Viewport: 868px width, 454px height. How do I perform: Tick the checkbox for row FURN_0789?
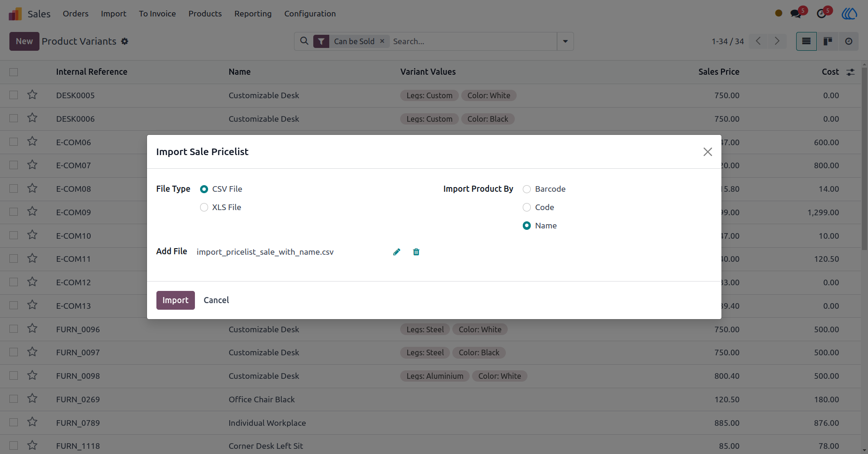14,423
